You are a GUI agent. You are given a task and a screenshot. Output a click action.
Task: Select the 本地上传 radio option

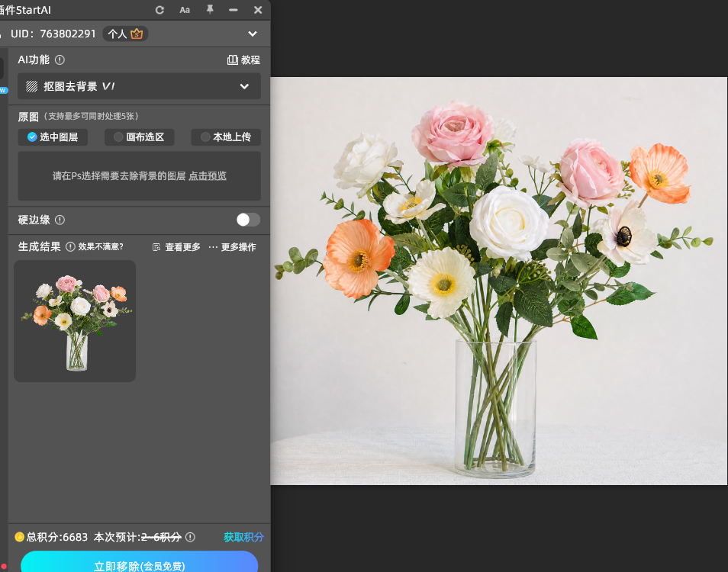(x=226, y=137)
